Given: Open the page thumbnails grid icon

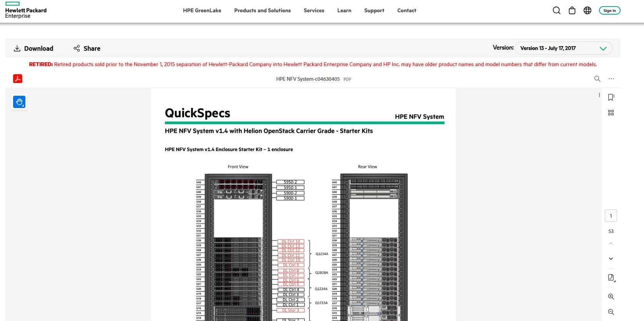Looking at the screenshot, I should pyautogui.click(x=611, y=113).
